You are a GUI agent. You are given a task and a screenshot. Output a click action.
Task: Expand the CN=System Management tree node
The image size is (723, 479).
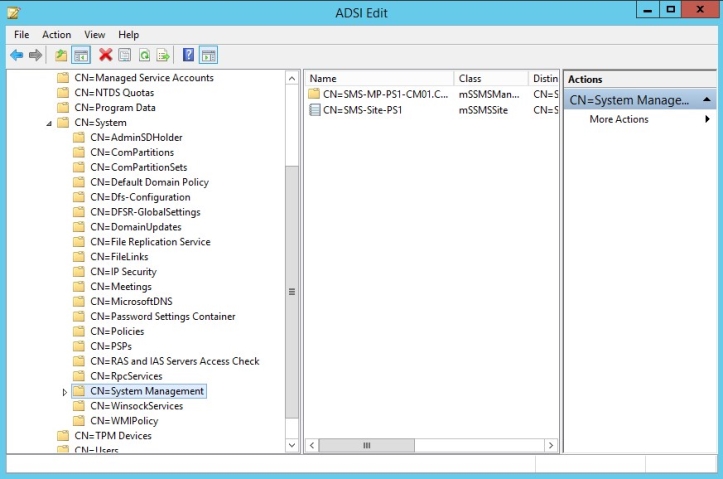pos(65,392)
